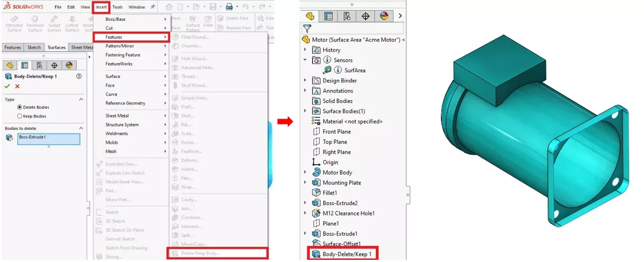This screenshot has height=262, width=644.
Task: Expand the Design Binder node
Action: (305, 80)
